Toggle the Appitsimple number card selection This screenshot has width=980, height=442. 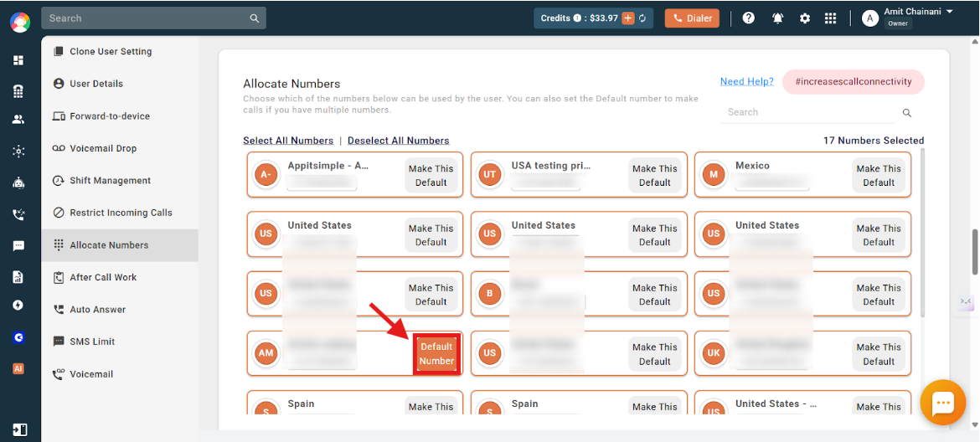coord(354,175)
